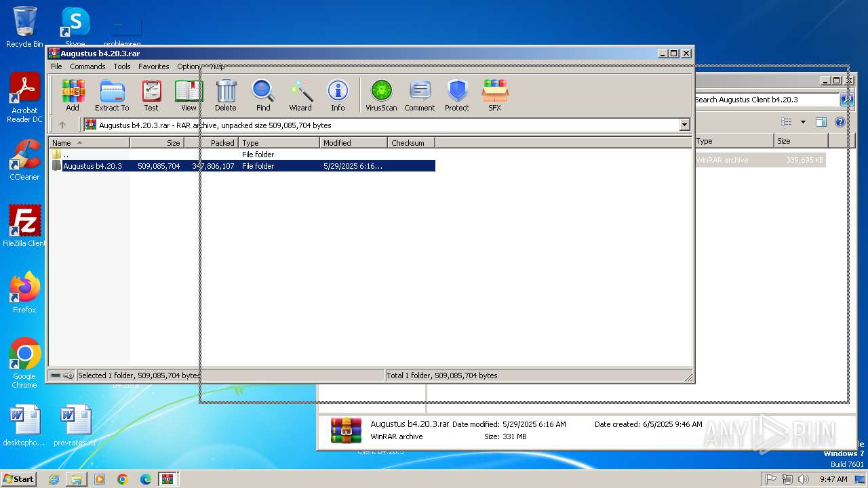
Task: Click Explorer Size column header
Action: (801, 141)
